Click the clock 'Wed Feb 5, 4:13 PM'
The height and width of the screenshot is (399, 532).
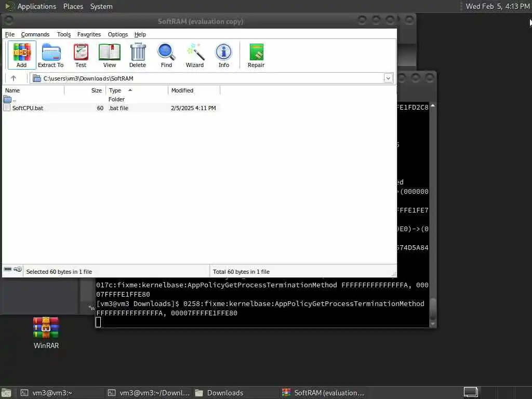[497, 6]
